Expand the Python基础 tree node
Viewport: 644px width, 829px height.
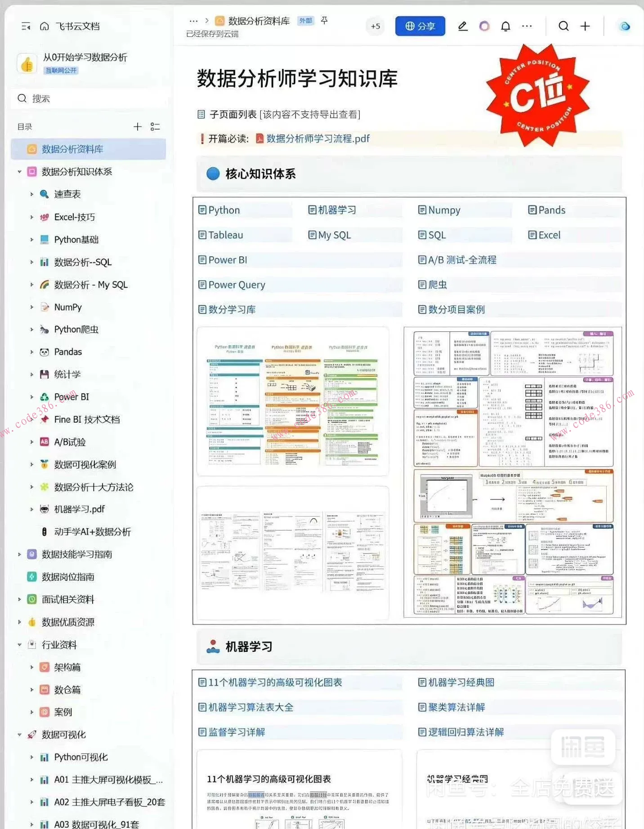pos(31,239)
